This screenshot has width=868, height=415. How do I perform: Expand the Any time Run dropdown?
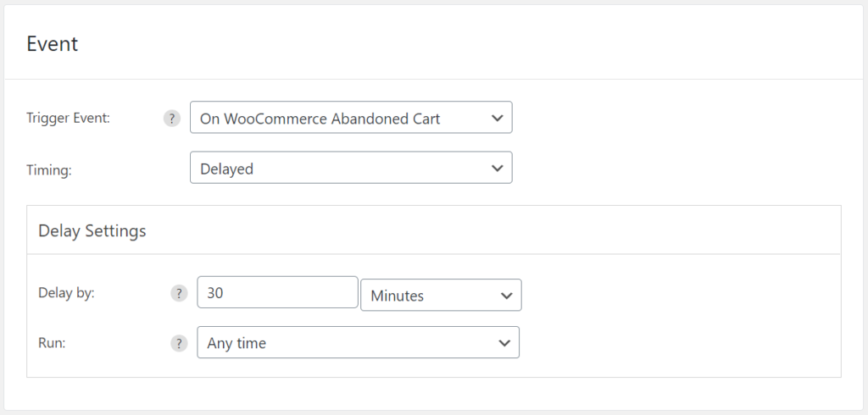point(359,342)
